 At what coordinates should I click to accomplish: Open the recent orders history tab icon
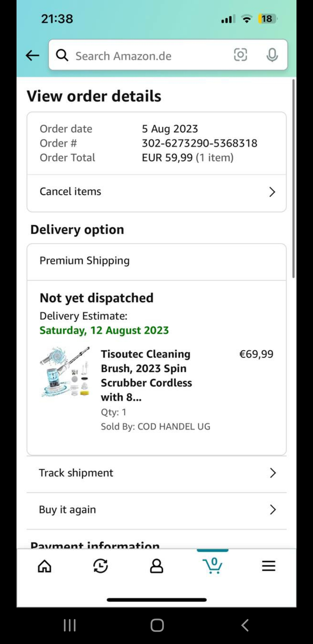[x=101, y=566]
